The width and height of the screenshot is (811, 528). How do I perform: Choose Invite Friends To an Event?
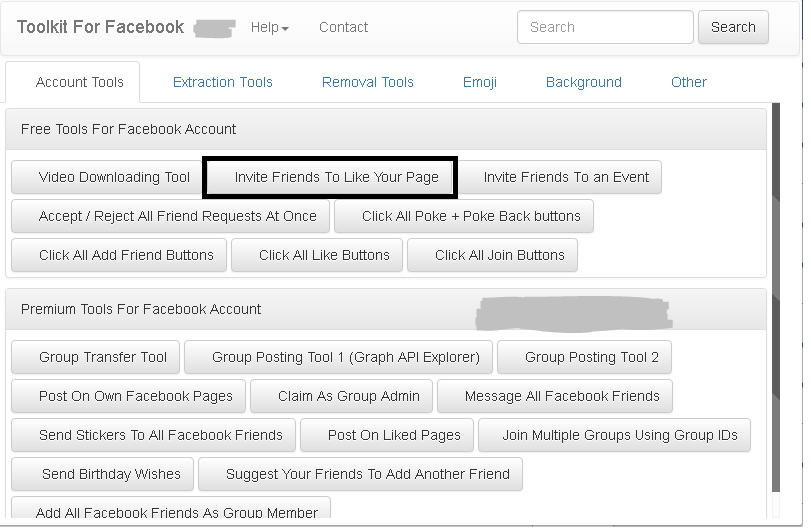pyautogui.click(x=559, y=177)
